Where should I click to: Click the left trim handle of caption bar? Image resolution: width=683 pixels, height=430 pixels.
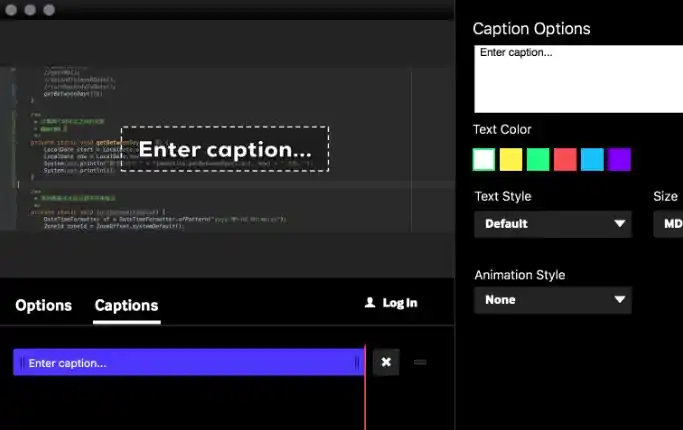point(22,363)
